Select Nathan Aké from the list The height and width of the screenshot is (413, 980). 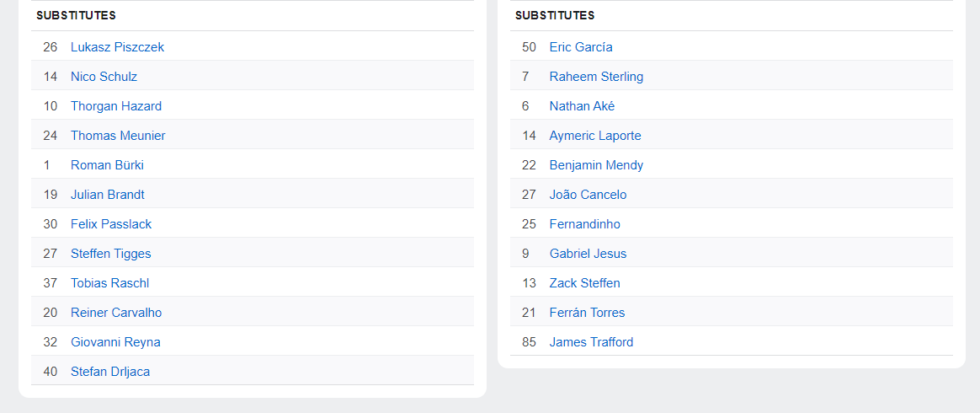click(582, 106)
